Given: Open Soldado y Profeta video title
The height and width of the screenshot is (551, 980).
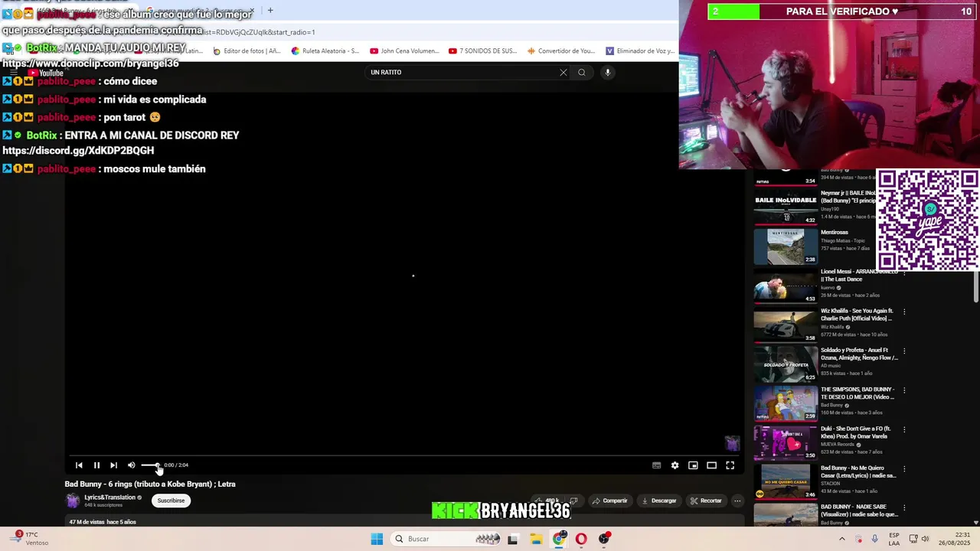Looking at the screenshot, I should click(859, 354).
